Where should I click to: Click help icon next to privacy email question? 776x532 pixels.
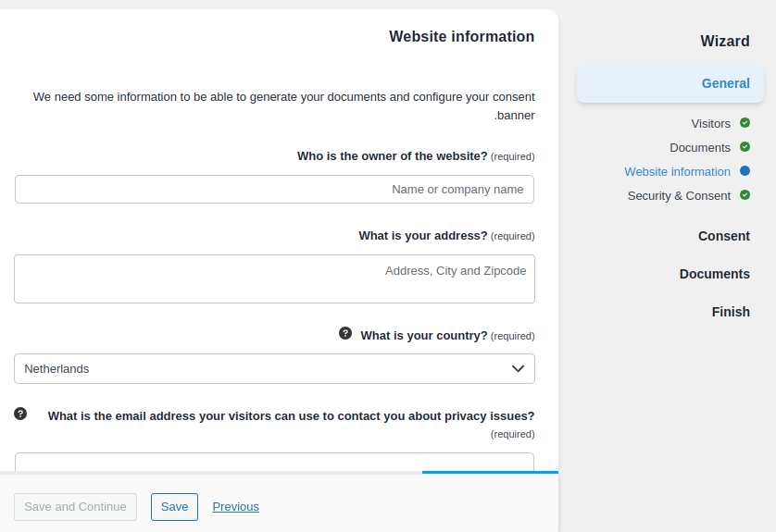coord(20,414)
